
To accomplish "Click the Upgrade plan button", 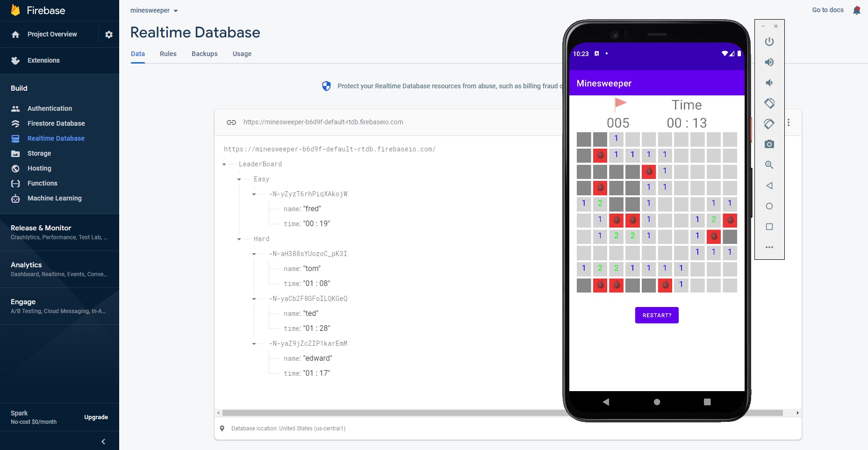I will 96,417.
